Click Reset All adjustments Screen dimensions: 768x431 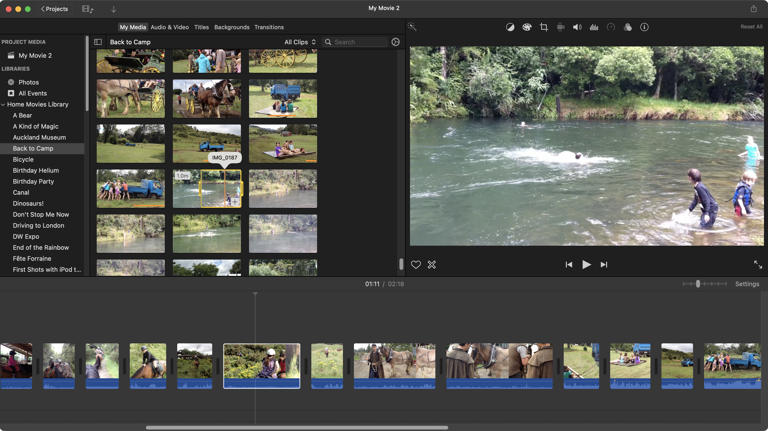click(x=751, y=26)
